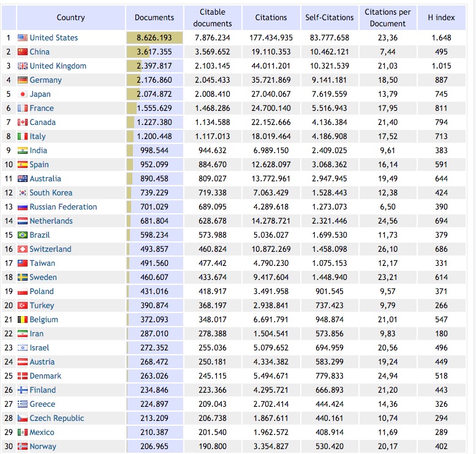476x454 pixels.
Task: Click the Self-Citations column header
Action: (330, 18)
